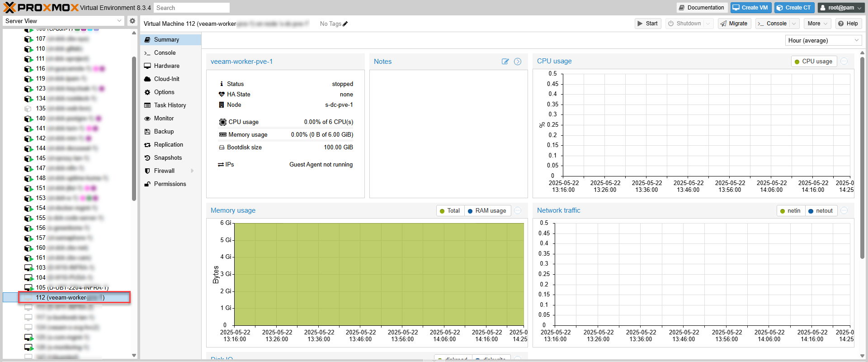Click the container icon for 110

pyautogui.click(x=28, y=49)
